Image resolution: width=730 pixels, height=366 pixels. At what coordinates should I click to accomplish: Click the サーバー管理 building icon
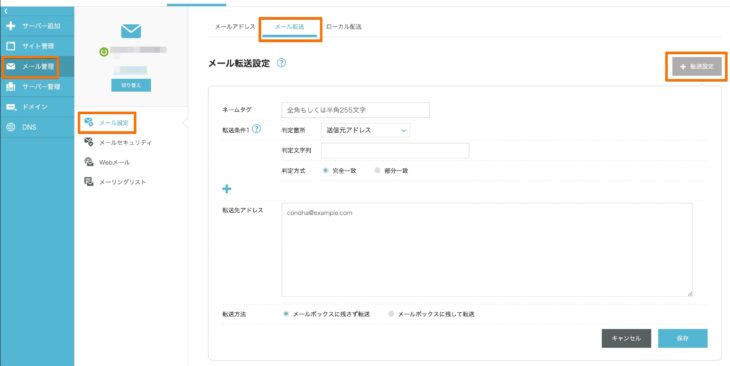11,87
